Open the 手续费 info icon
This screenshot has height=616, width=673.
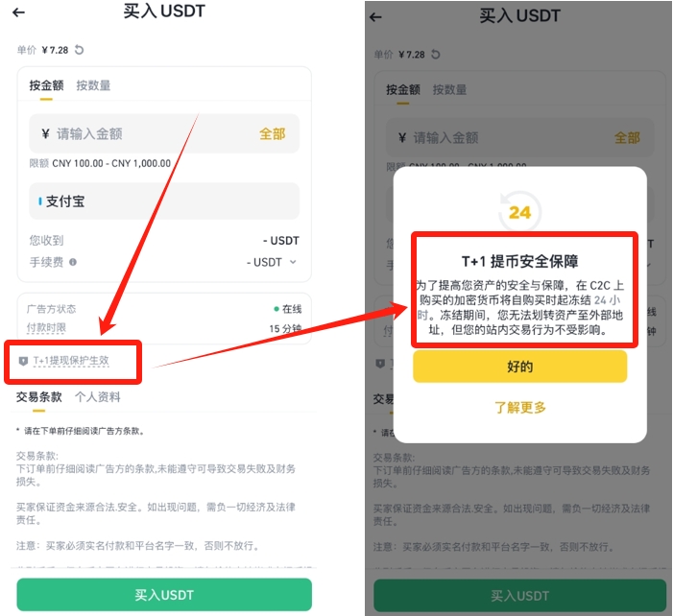pos(73,262)
